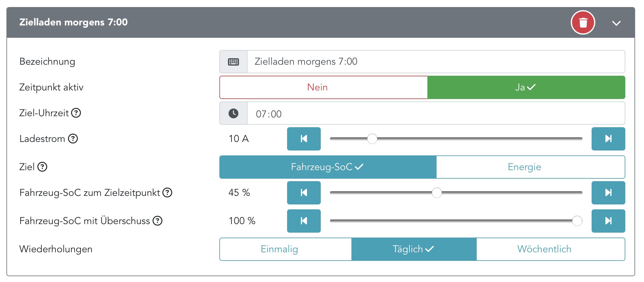
Task: Click help icon for Fahrzeug-SoC mit Überschuss
Action: (x=157, y=221)
